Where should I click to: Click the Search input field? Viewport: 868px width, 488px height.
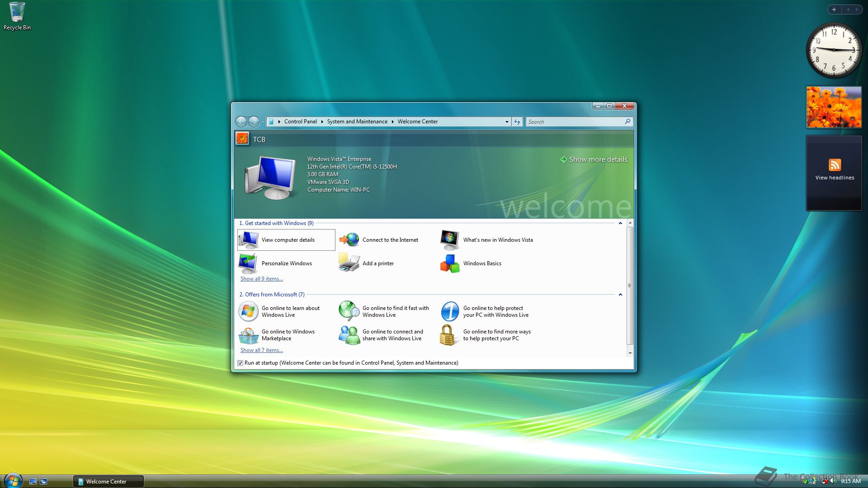click(x=575, y=122)
